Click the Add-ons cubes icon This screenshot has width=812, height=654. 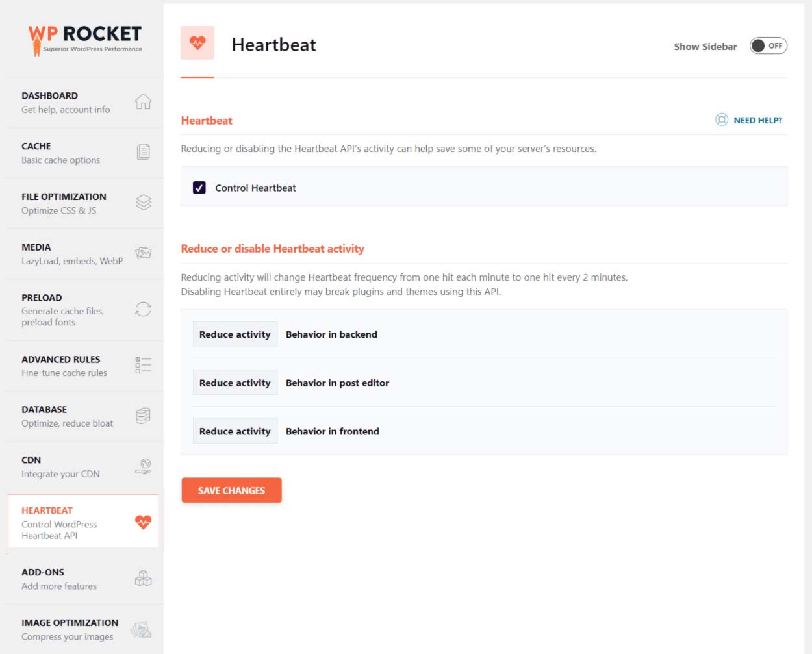pos(143,578)
